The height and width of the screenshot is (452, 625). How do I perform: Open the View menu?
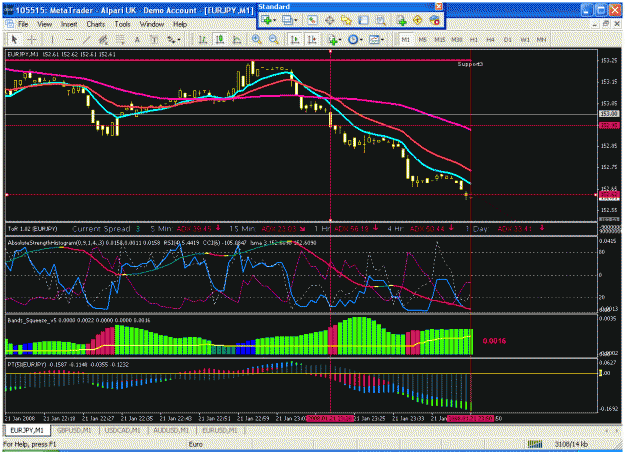click(45, 24)
